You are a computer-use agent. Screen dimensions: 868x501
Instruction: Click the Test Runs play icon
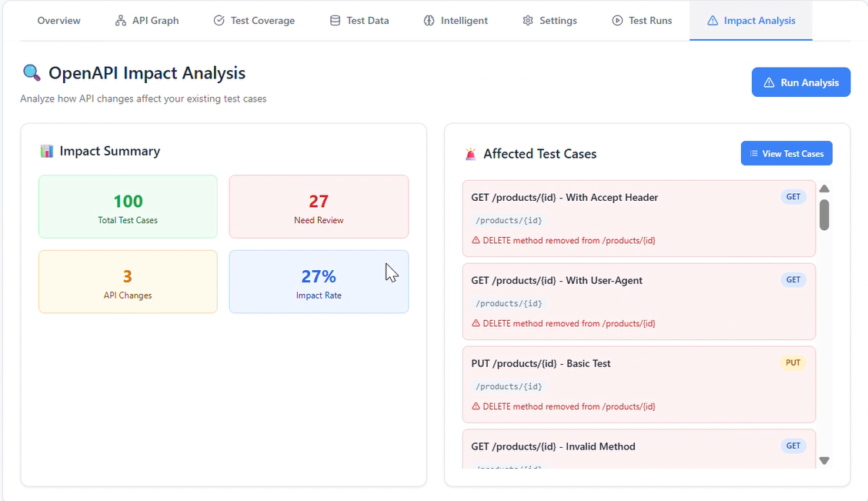click(x=616, y=20)
